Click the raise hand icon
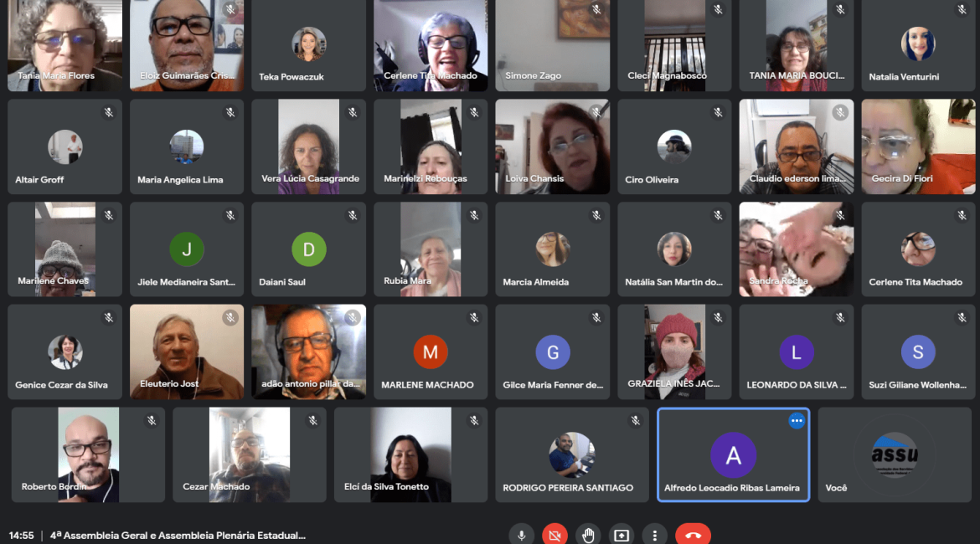This screenshot has height=544, width=980. pyautogui.click(x=588, y=535)
